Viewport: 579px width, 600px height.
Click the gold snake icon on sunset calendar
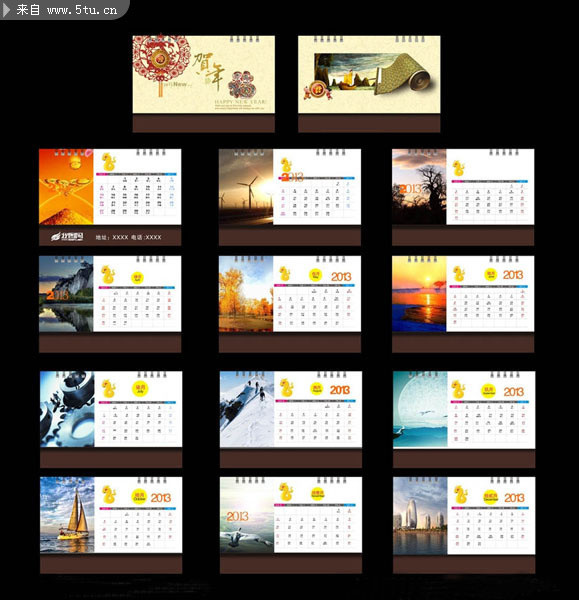click(x=459, y=274)
